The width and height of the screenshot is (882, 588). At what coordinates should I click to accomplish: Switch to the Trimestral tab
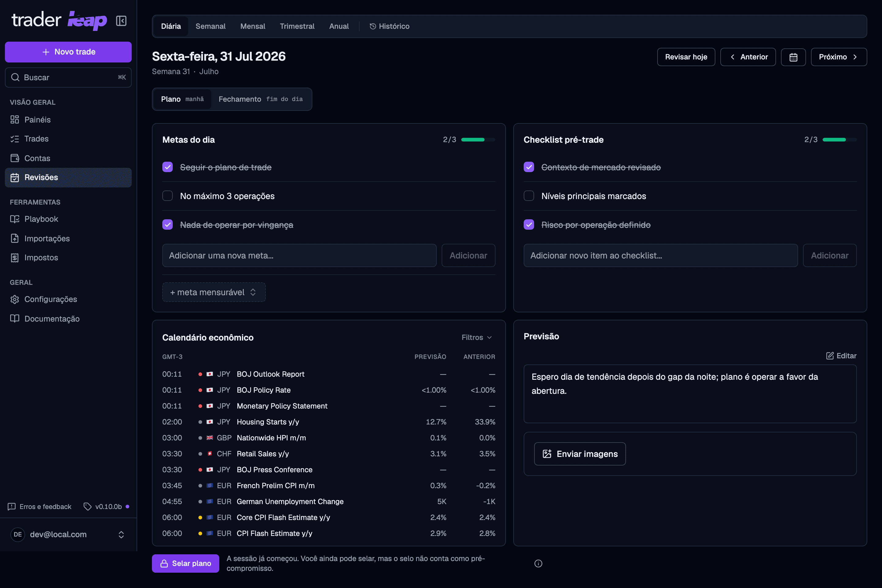tap(297, 26)
